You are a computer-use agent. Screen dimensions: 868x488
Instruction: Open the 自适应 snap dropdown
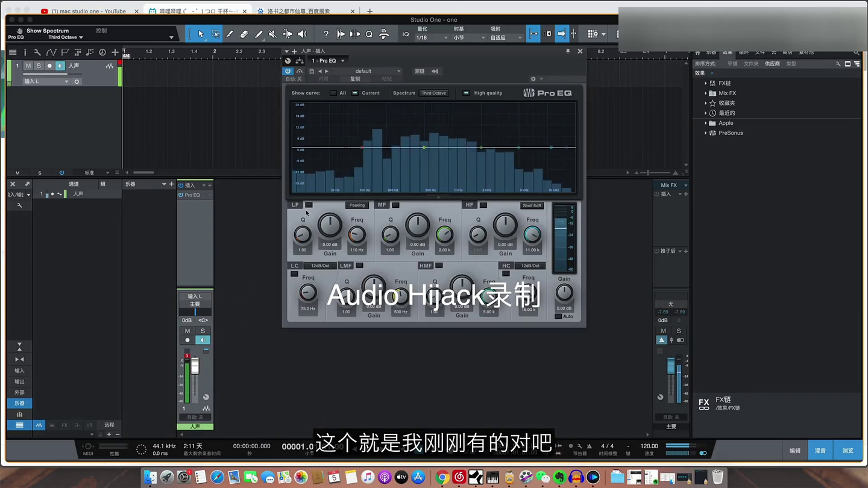pyautogui.click(x=505, y=37)
